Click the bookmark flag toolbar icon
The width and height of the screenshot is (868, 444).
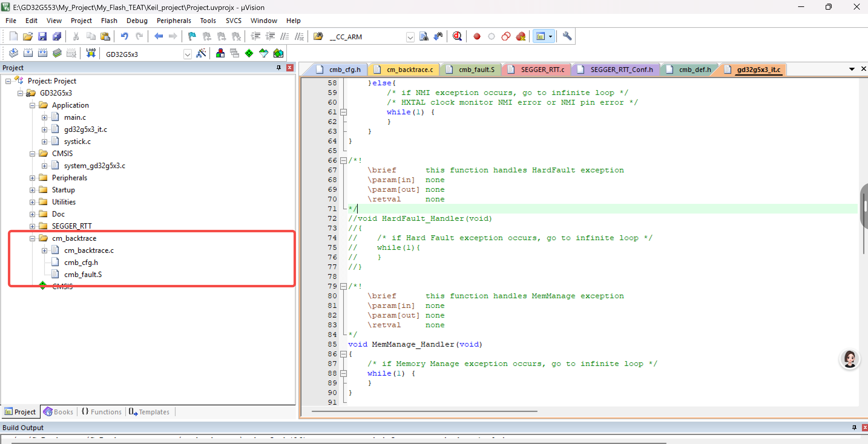coord(192,36)
